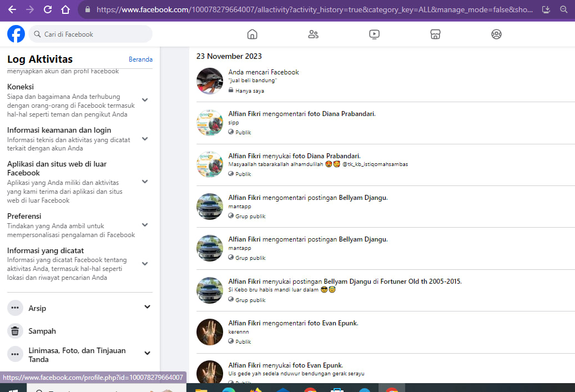Screen dimensions: 575x392
Task: Click the Log Aktivitas title
Action: [40, 59]
